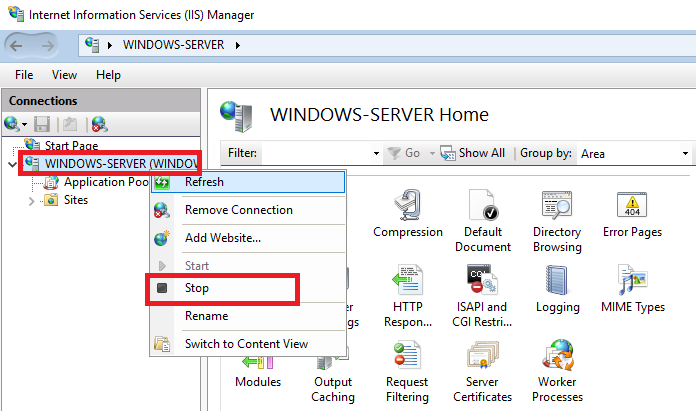Expand arrow after WINDOWS-SERVER in address bar

pyautogui.click(x=238, y=45)
